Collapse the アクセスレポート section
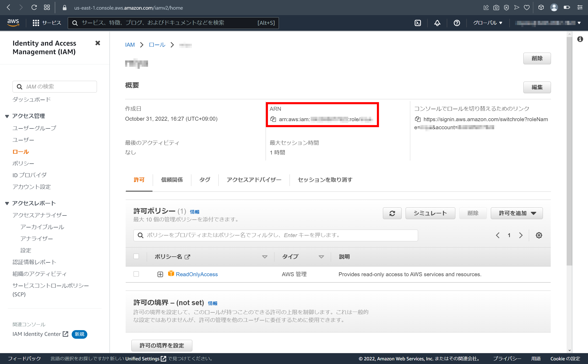Screen dimensions: 588x364 pyautogui.click(x=7, y=203)
